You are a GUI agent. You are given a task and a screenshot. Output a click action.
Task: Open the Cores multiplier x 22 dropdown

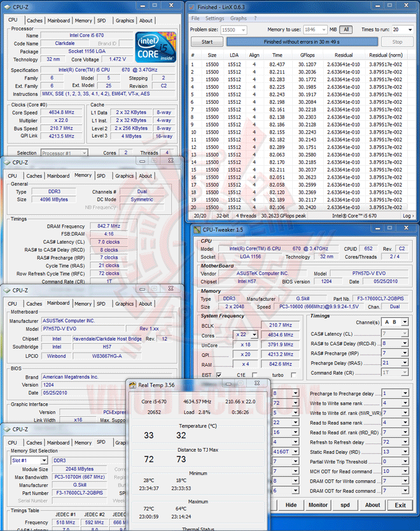[x=254, y=334]
